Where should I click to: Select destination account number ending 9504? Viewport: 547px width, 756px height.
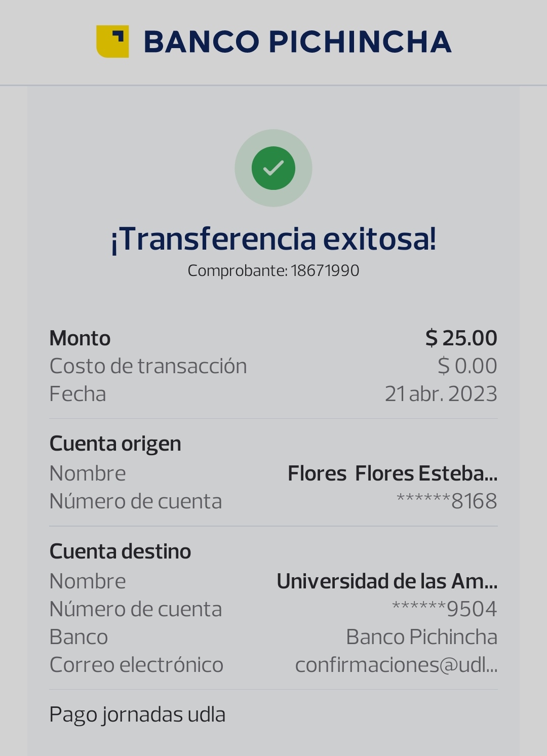pos(445,609)
